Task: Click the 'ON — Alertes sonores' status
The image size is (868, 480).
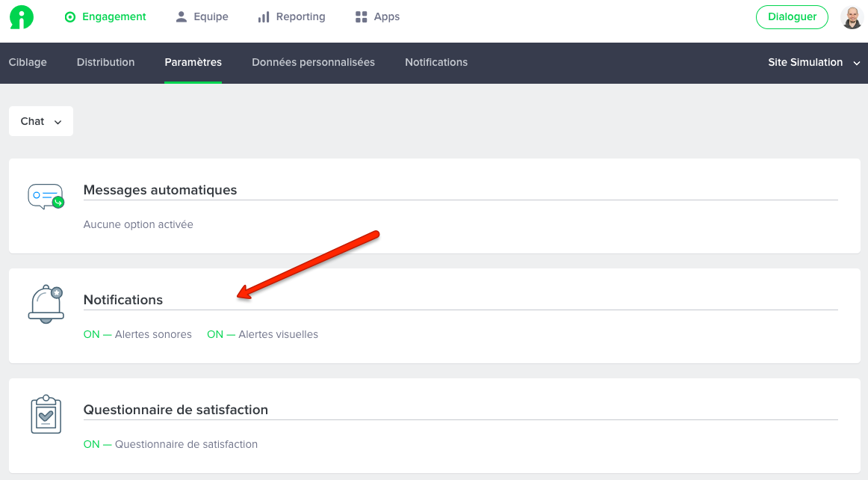Action: click(138, 334)
